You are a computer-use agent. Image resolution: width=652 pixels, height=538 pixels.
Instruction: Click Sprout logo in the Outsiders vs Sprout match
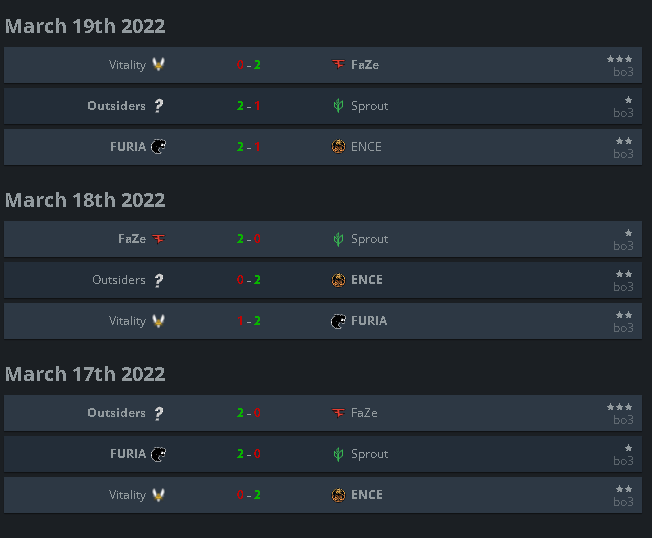tap(338, 106)
